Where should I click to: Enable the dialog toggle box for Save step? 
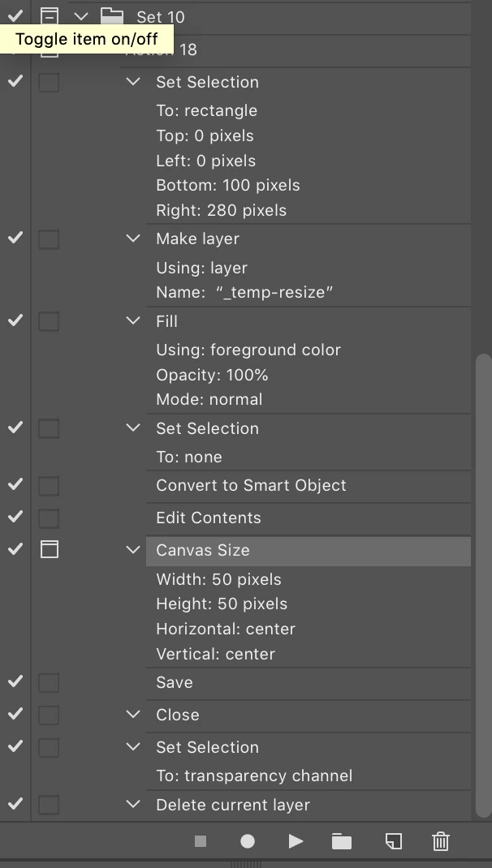(49, 682)
